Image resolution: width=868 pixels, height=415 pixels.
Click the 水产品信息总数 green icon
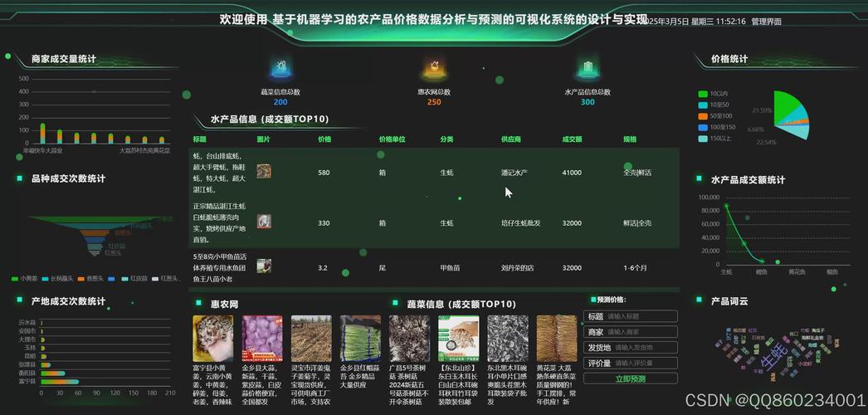[x=588, y=67]
